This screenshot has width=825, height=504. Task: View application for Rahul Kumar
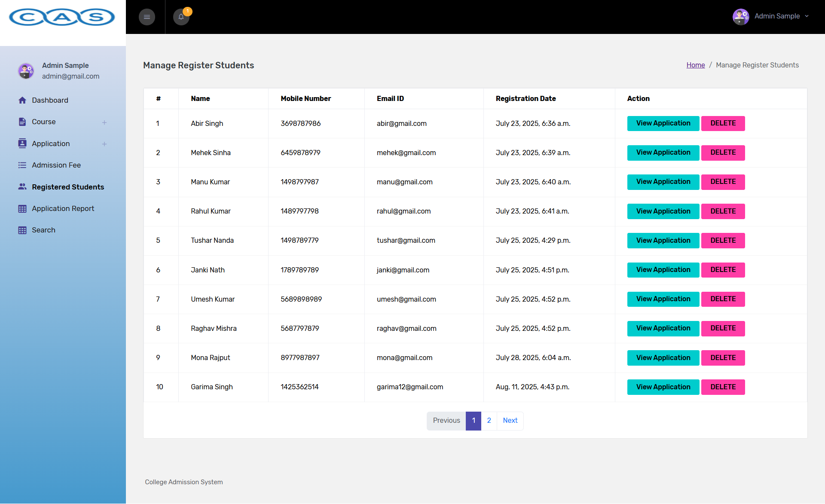pos(663,211)
